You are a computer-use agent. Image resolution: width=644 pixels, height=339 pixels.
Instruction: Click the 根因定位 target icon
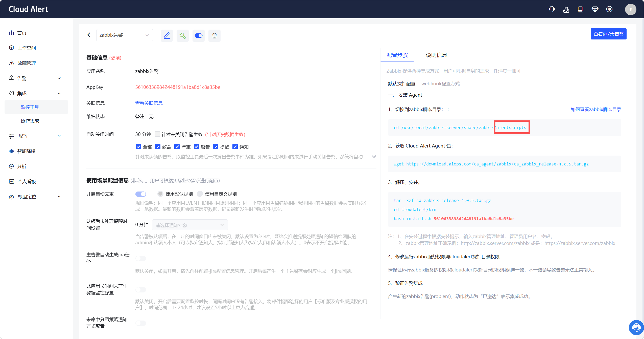11,197
